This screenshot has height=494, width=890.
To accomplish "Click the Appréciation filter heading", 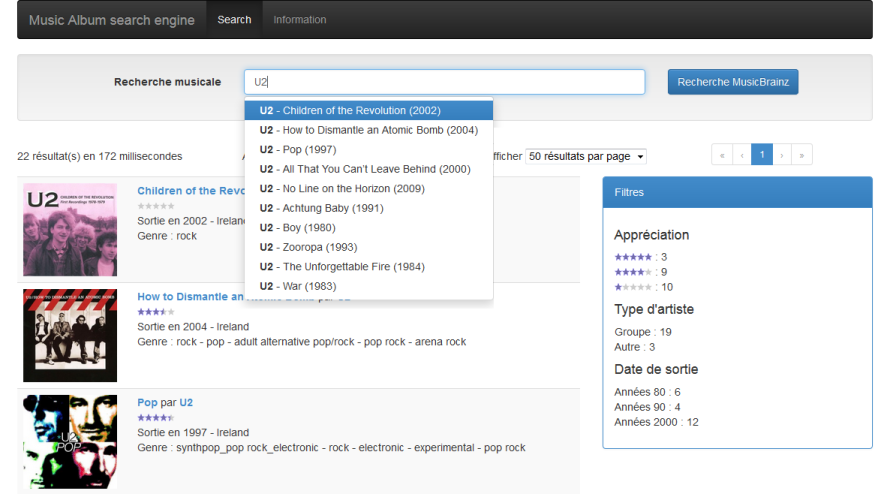I will [652, 235].
